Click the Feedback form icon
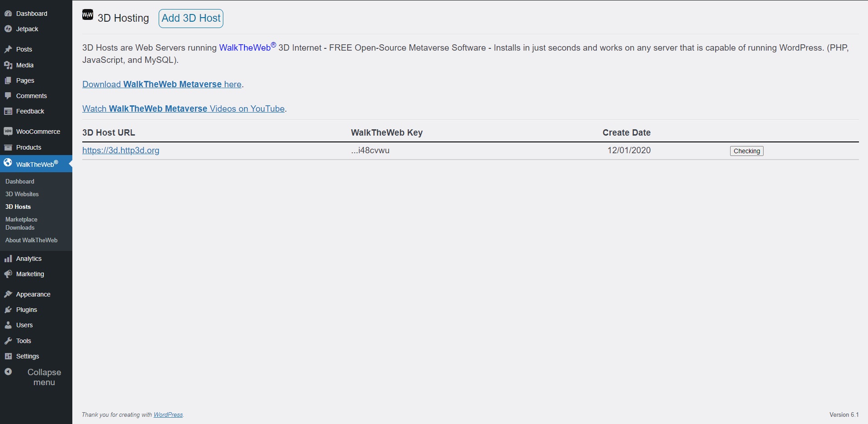 8,111
